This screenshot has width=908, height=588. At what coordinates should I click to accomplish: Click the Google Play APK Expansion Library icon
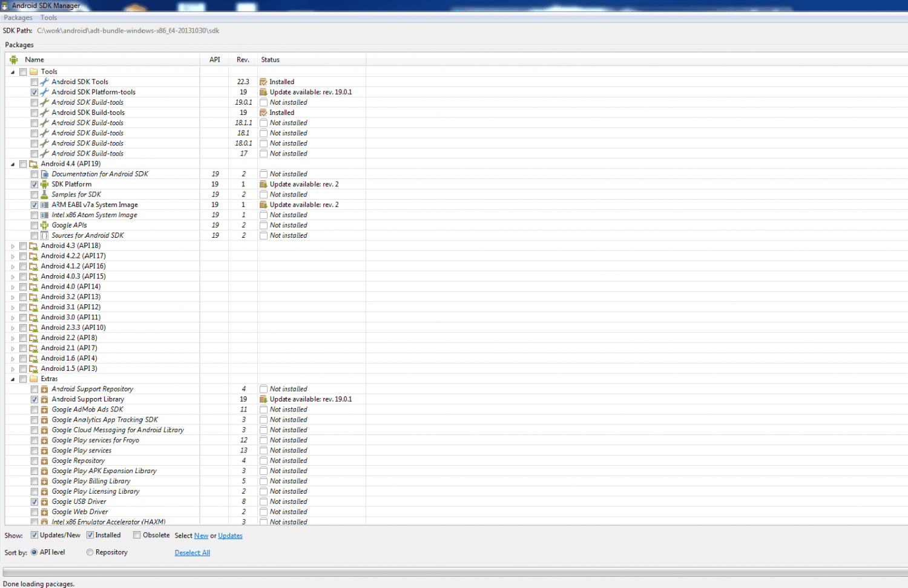[x=44, y=471]
